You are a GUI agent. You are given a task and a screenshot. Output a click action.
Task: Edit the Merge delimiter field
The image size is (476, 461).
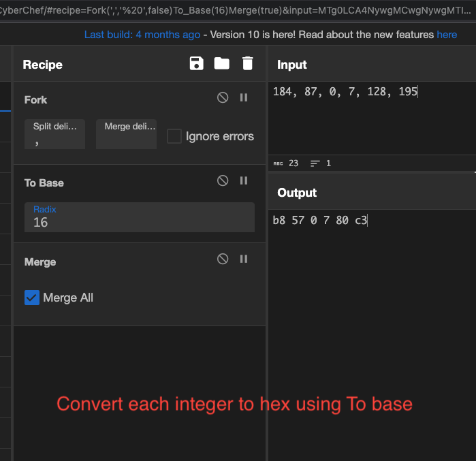coord(126,134)
